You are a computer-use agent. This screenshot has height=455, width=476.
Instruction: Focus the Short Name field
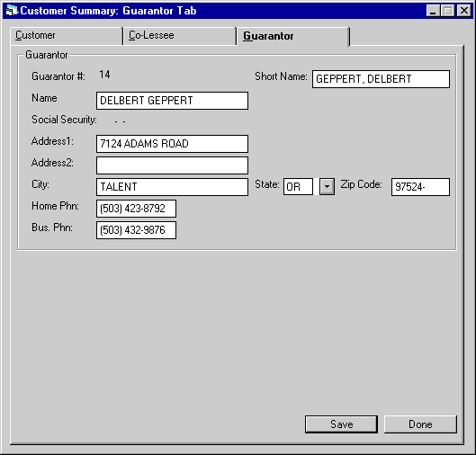(x=381, y=79)
